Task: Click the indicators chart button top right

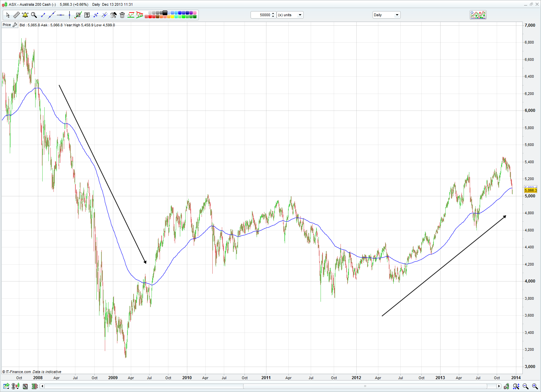Action: [x=478, y=15]
